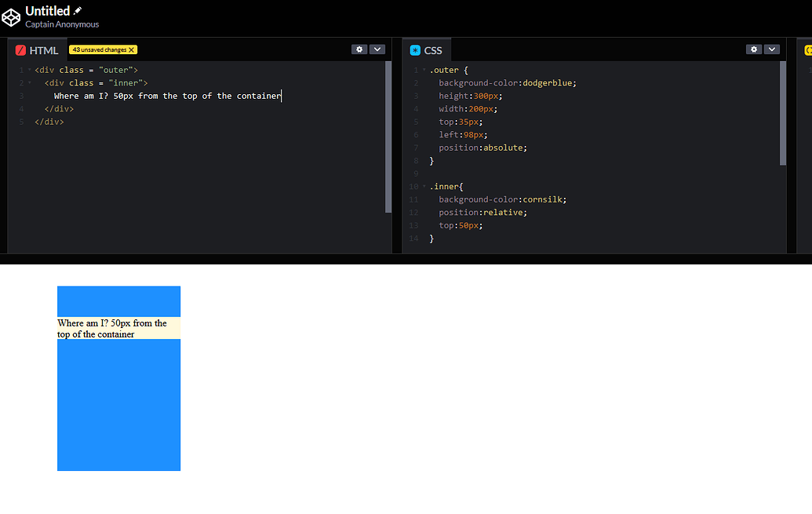Open the CSS editor chevron dropdown

772,49
